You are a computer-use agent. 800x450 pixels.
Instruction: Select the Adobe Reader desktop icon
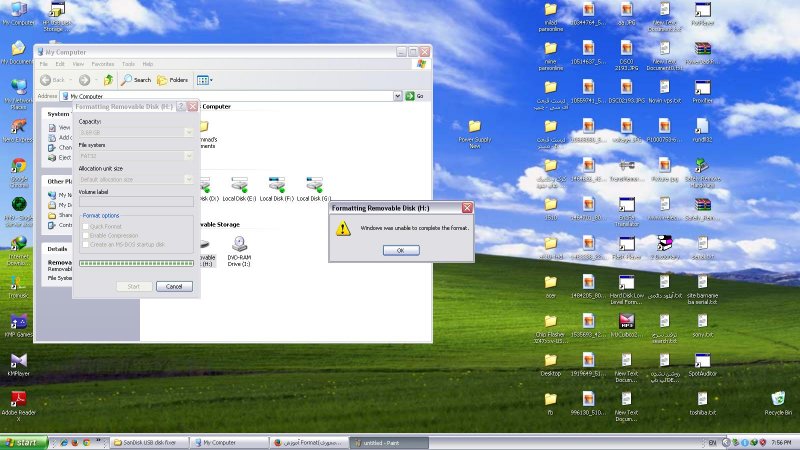tap(18, 406)
